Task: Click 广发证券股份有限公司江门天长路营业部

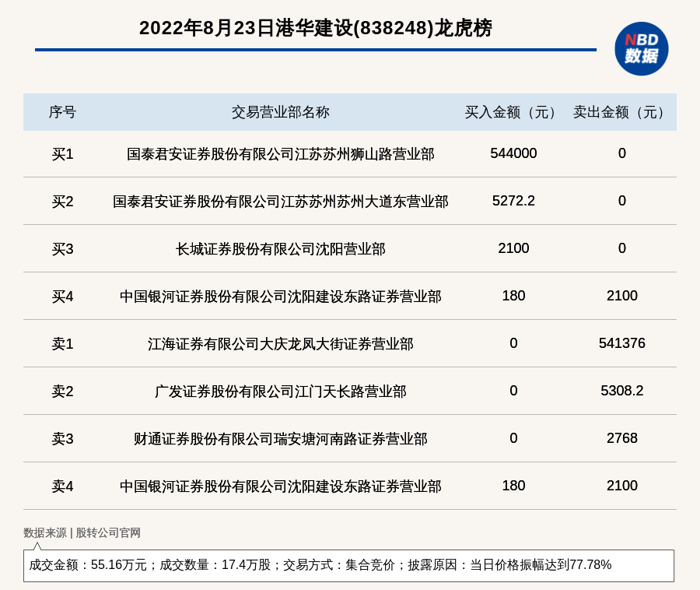Action: 280,392
